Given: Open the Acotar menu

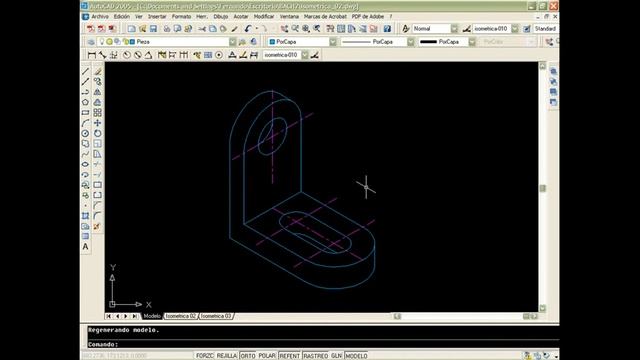Looking at the screenshot, I should pos(241,17).
